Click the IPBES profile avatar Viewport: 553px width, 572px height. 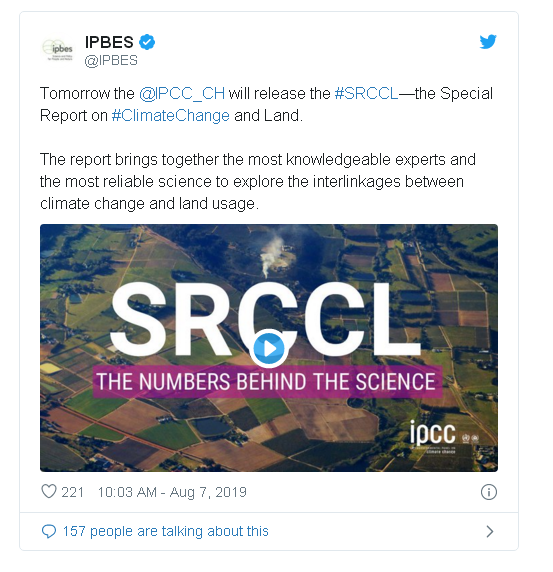[x=58, y=50]
